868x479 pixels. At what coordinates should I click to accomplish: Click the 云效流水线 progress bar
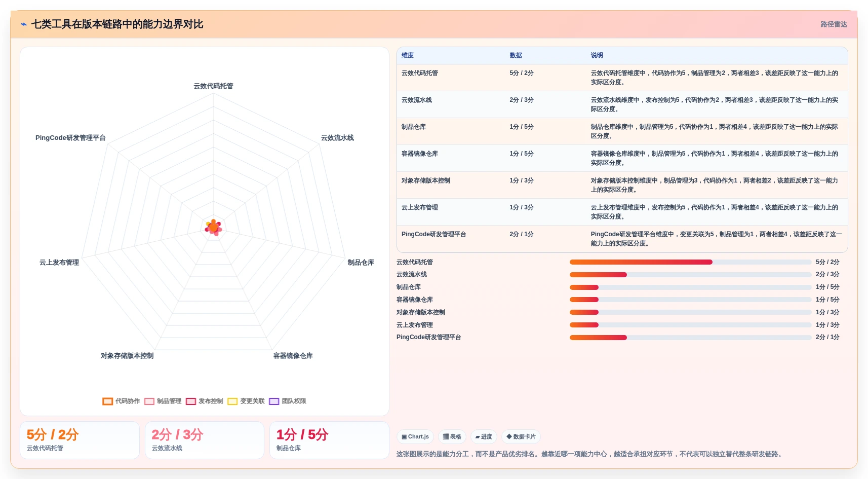point(690,275)
